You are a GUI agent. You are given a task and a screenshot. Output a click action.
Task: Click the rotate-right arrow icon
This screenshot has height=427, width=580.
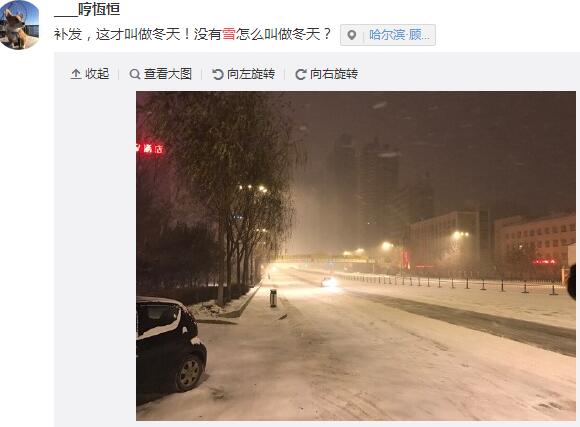[x=301, y=74]
